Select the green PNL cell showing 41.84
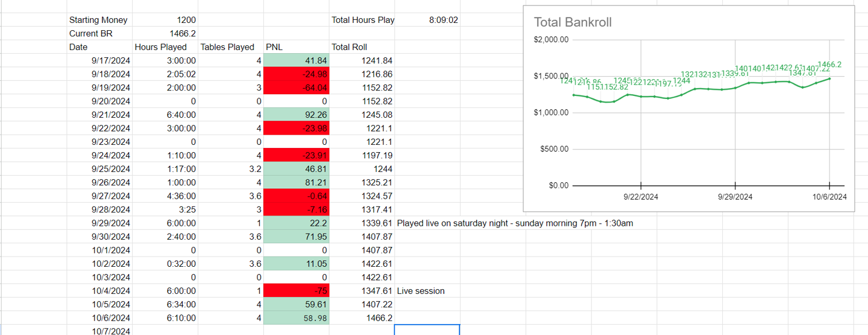 pos(297,60)
